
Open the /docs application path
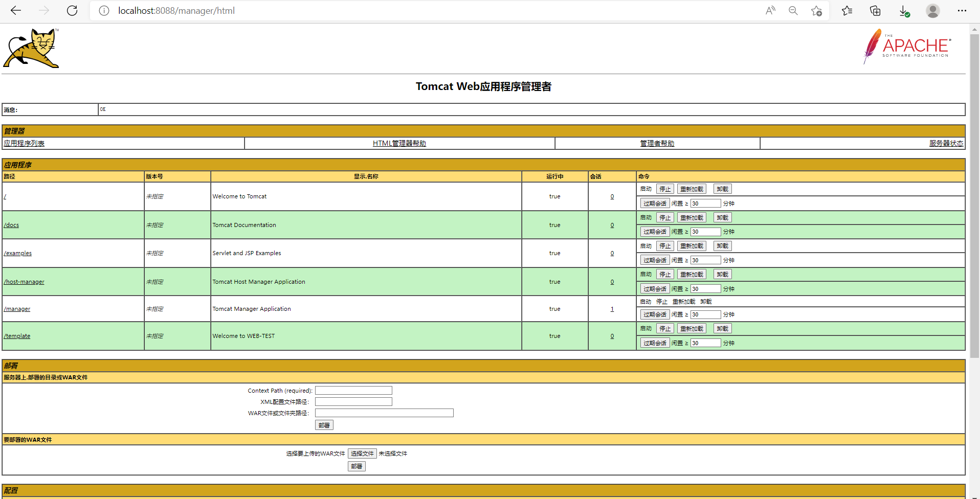(11, 225)
